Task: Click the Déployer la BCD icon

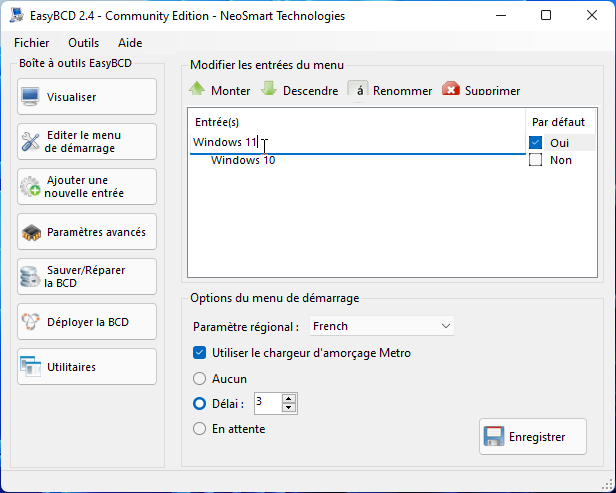Action: (x=30, y=322)
